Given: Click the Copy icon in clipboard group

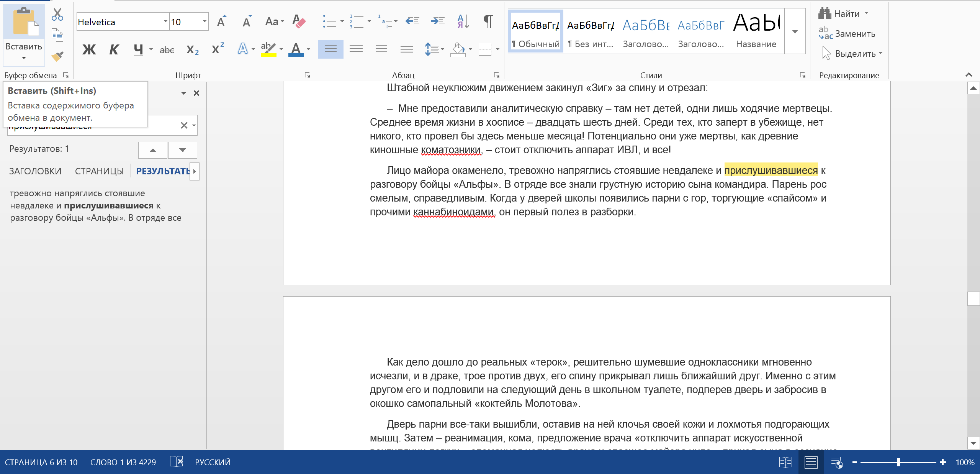Looking at the screenshot, I should [57, 35].
